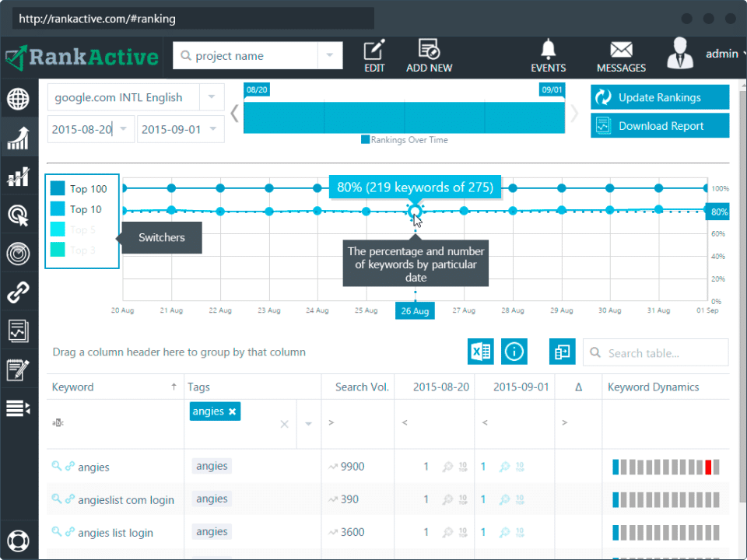Clear the Tags filter field
This screenshot has width=747, height=560.
tap(285, 425)
